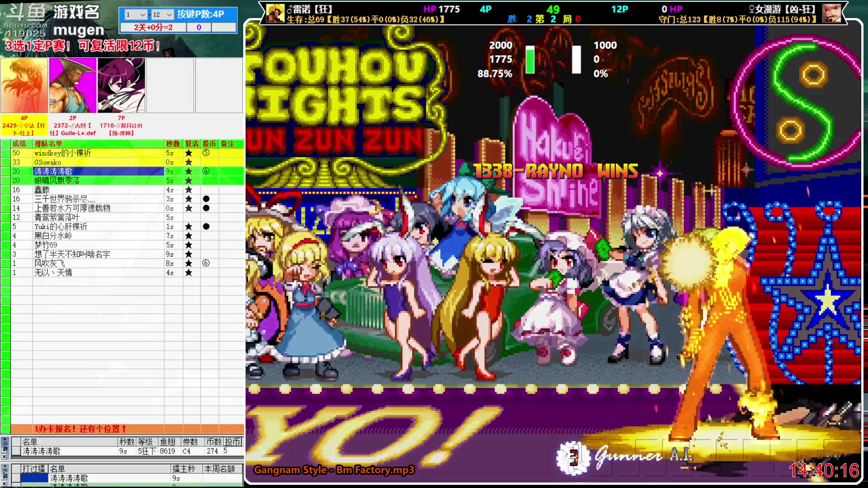Click the field showing purple 0

[198, 27]
